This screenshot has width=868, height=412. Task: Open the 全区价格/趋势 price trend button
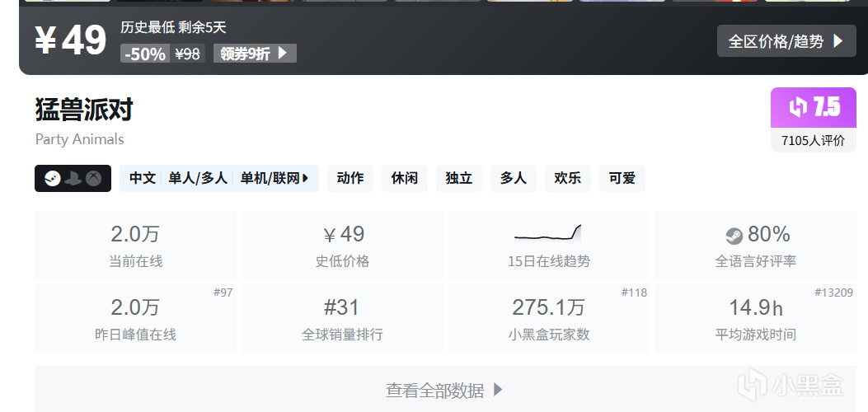click(x=786, y=41)
